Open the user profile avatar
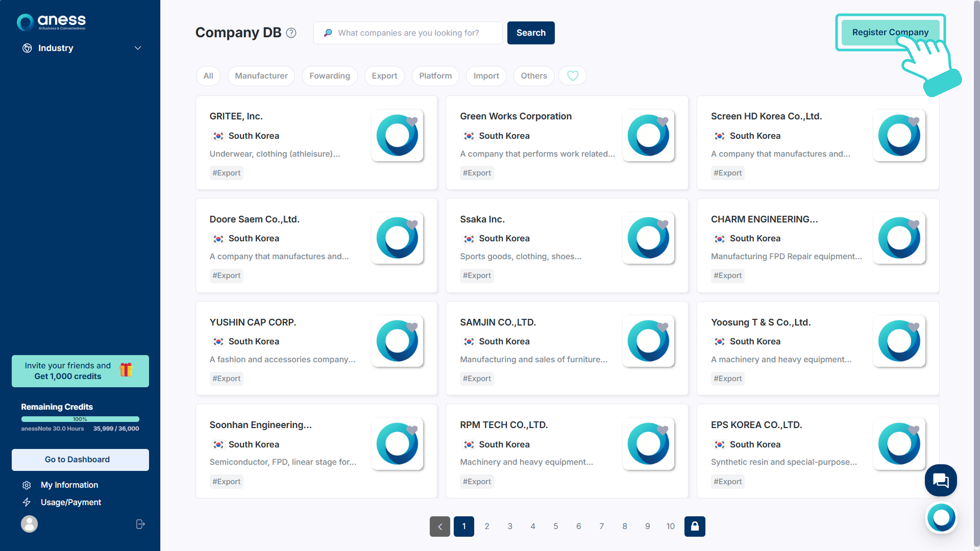 29,524
